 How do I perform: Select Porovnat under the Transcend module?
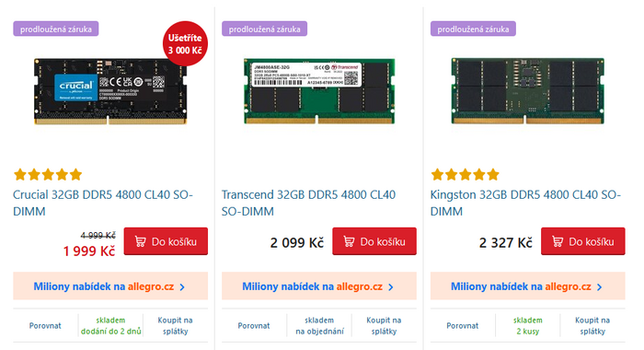coord(254,326)
